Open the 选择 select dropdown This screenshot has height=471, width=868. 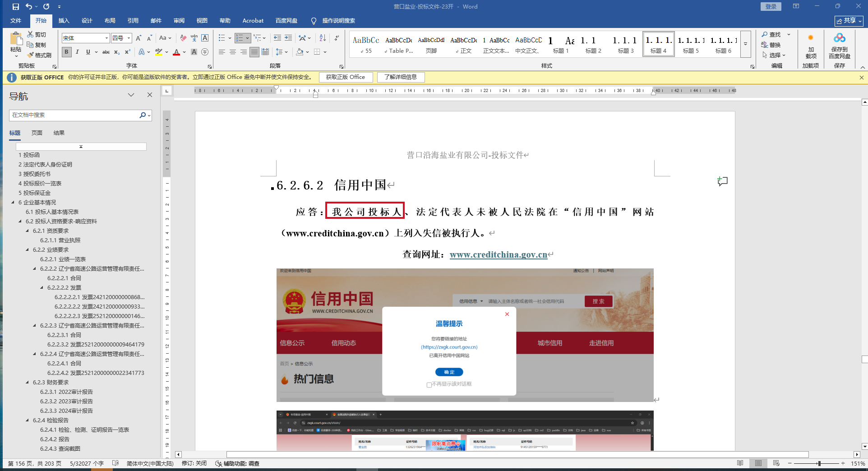coord(774,55)
